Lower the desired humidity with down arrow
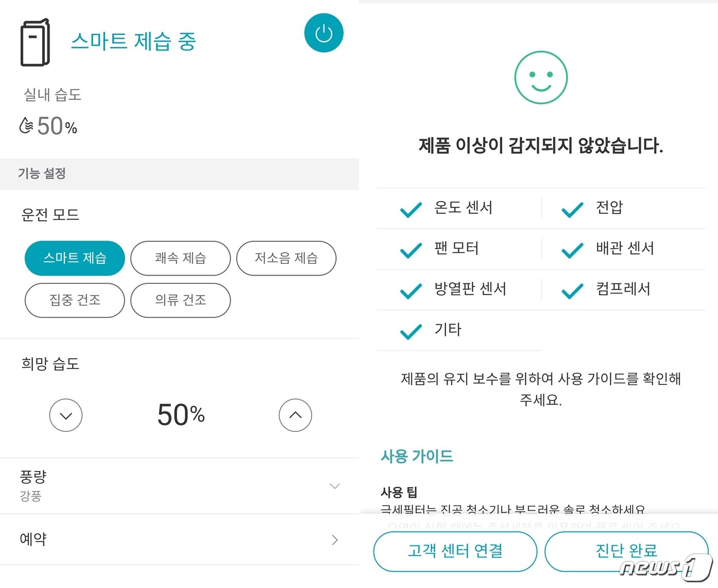This screenshot has height=588, width=718. (x=65, y=415)
